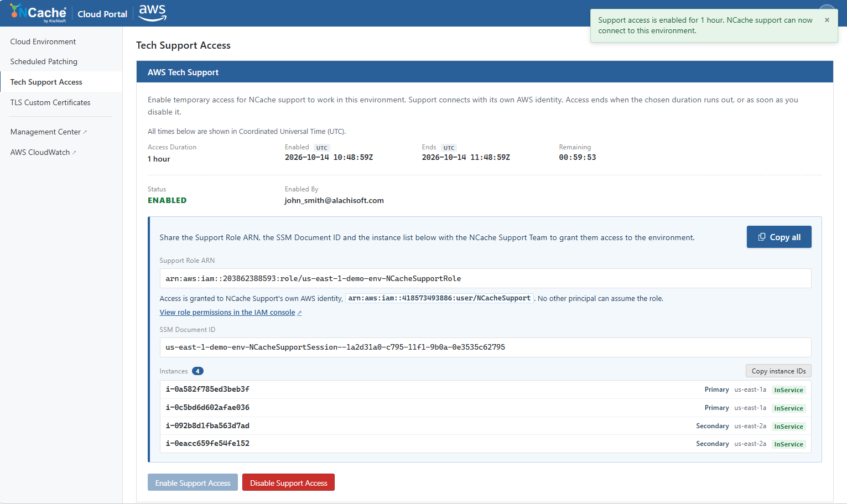The height and width of the screenshot is (504, 847).
Task: Click the instances count badge 4
Action: point(198,371)
